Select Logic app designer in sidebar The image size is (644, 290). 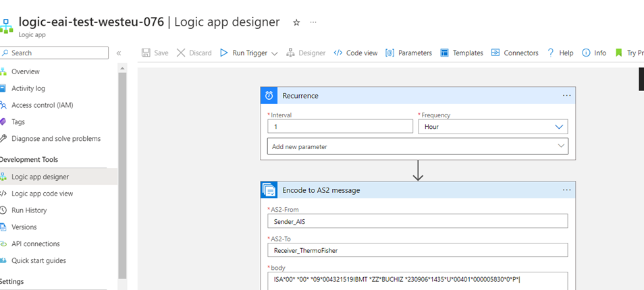(x=59, y=177)
